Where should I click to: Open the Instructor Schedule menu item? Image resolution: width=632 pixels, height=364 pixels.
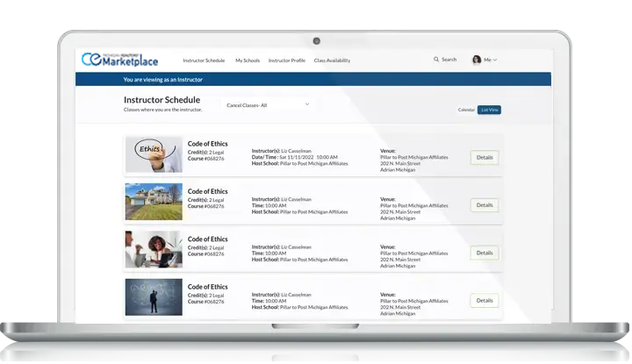[204, 61]
